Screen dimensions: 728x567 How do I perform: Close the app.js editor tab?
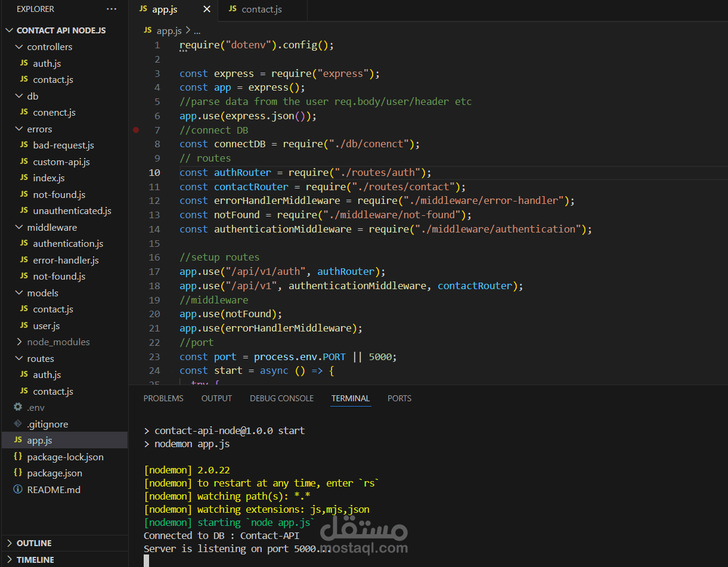coord(206,9)
